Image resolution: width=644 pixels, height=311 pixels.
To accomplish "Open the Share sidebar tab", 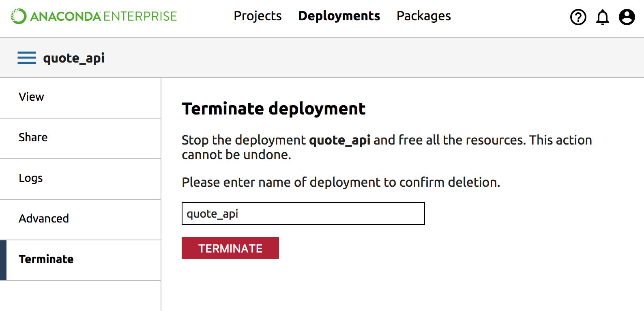I will click(33, 137).
